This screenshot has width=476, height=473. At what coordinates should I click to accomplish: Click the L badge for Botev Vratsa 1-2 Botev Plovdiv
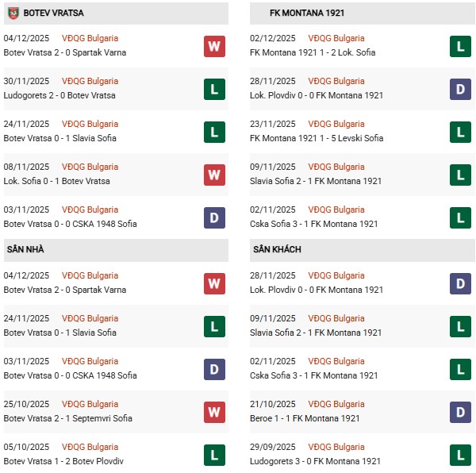(214, 455)
